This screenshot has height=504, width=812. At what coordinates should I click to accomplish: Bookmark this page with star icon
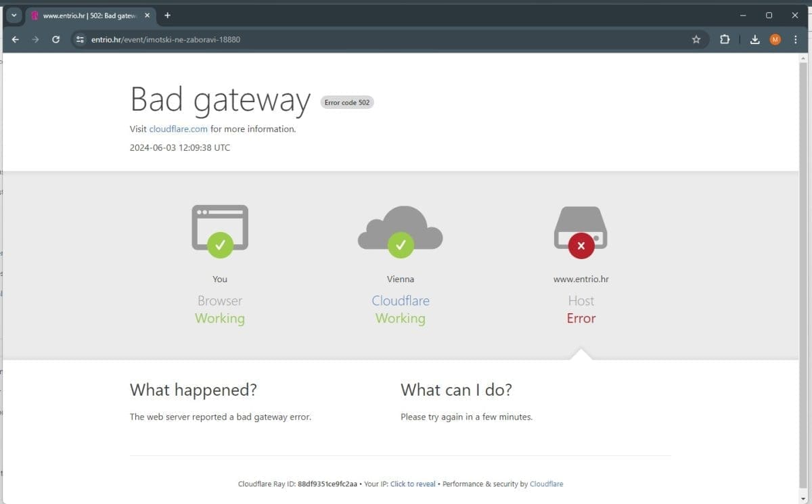click(x=696, y=39)
